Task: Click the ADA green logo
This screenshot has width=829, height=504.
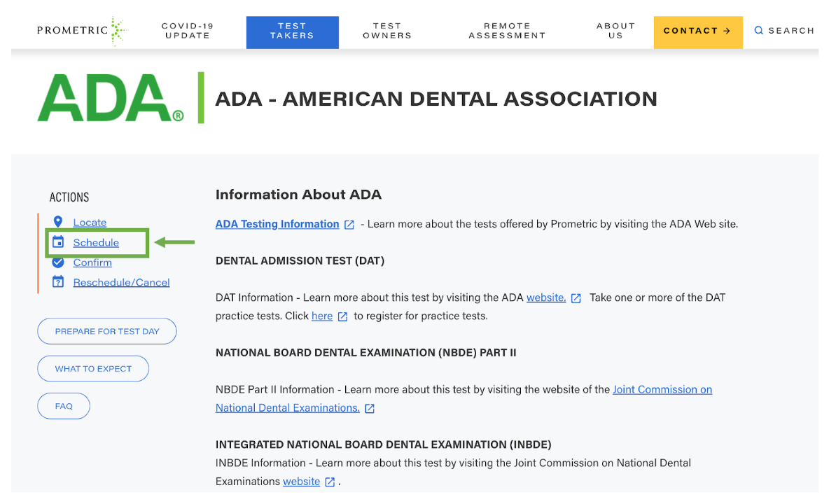Action: [x=111, y=99]
